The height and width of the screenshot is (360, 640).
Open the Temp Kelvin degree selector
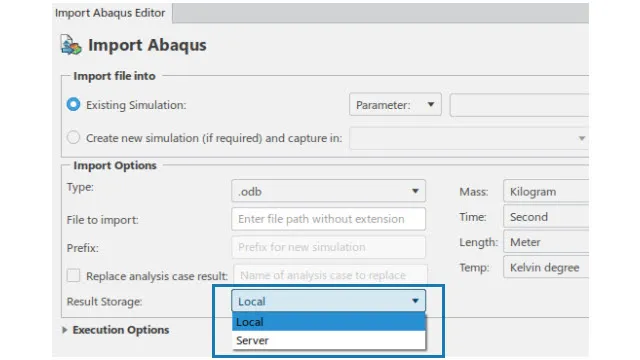pos(546,267)
